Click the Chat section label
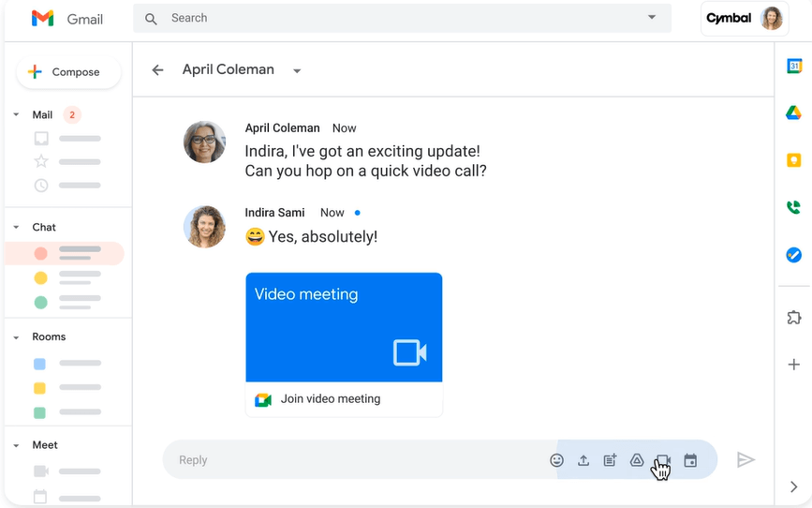 pos(44,227)
